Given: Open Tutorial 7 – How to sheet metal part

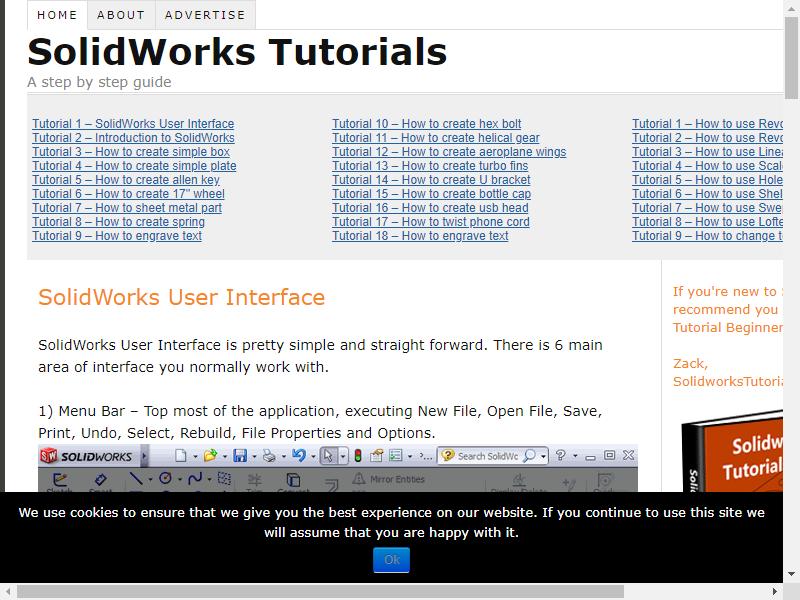Looking at the screenshot, I should tap(127, 208).
